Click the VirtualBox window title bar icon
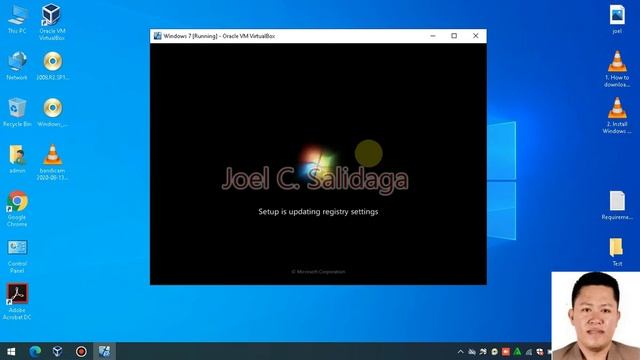The image size is (640, 360). [158, 36]
